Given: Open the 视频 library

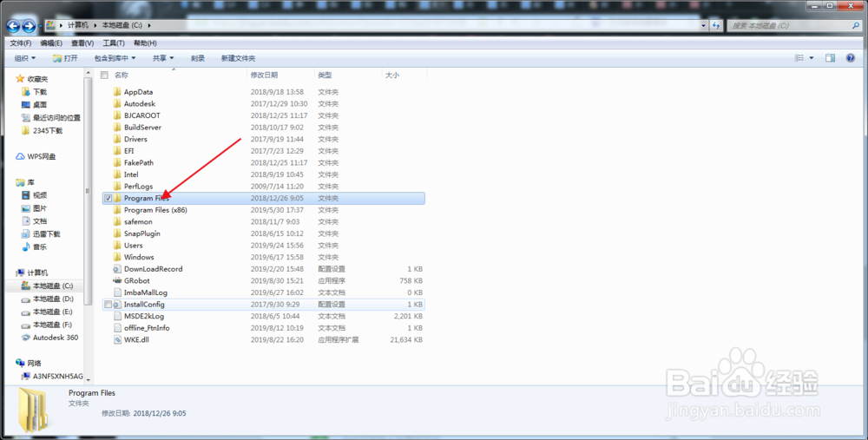Looking at the screenshot, I should (x=40, y=195).
